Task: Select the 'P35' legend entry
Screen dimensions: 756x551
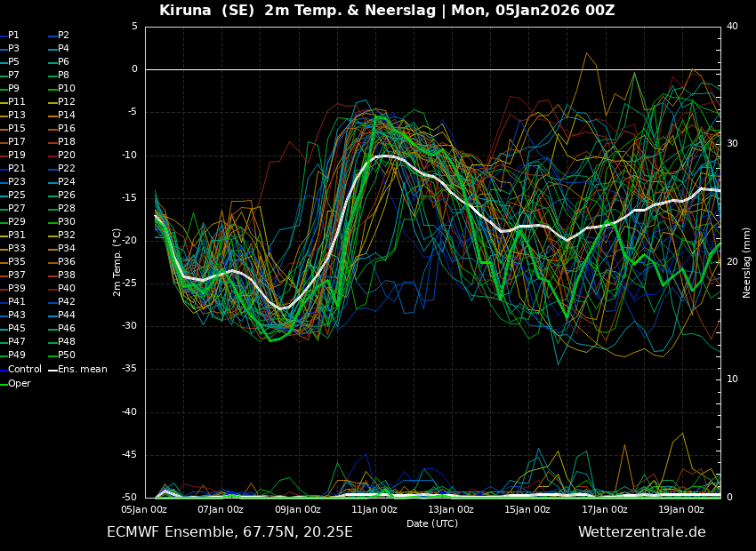Action: click(x=12, y=261)
